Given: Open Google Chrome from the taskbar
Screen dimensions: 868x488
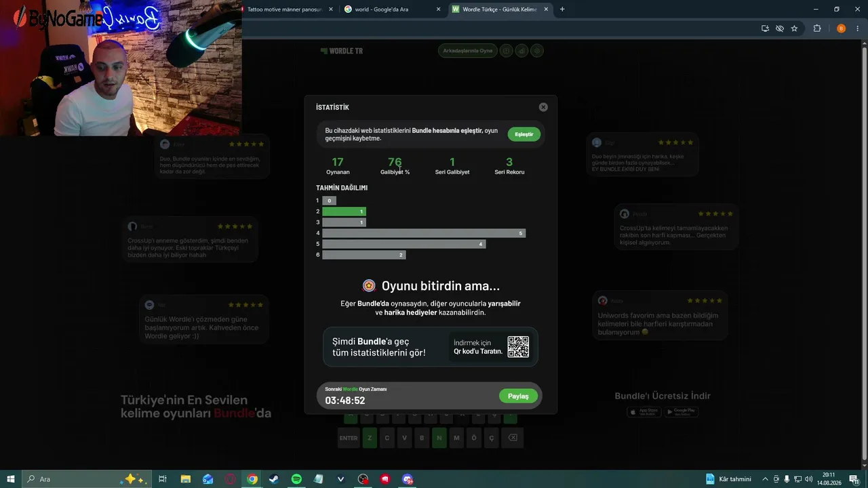Looking at the screenshot, I should pyautogui.click(x=252, y=479).
